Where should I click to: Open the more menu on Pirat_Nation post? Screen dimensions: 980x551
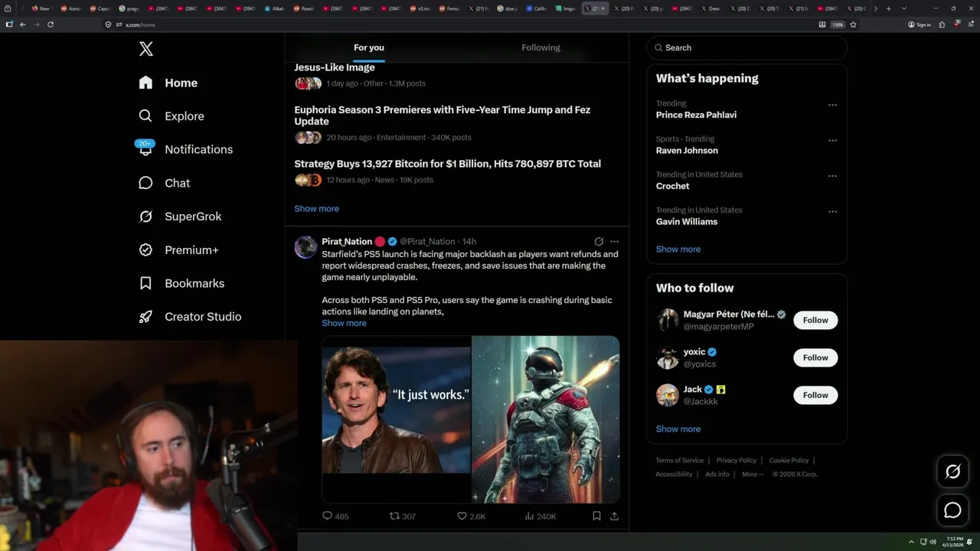pyautogui.click(x=614, y=241)
